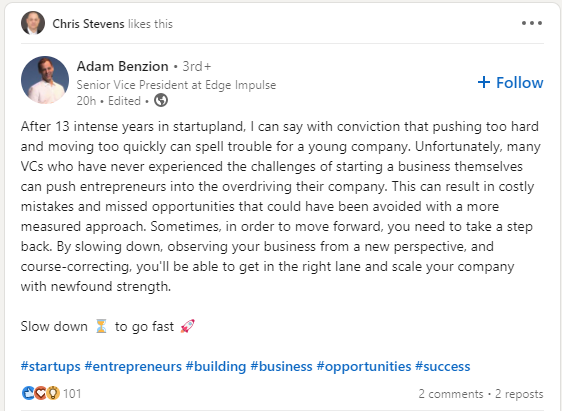Screen dimensions: 562x411
Task: Click the lightbulb insightful reaction icon
Action: point(53,393)
